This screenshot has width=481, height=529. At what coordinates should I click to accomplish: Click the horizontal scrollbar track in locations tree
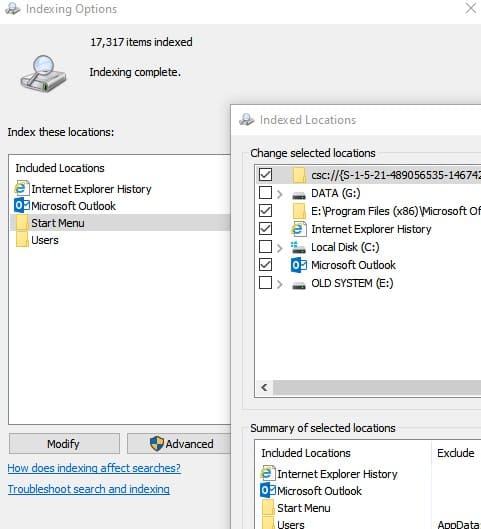(x=377, y=388)
